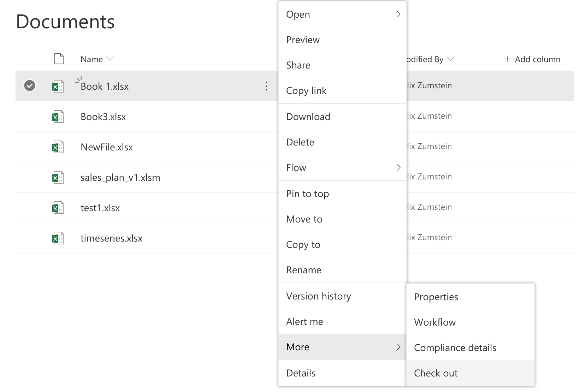Uncheck the Book 1.xlsx selection circle
580x392 pixels.
[x=30, y=85]
